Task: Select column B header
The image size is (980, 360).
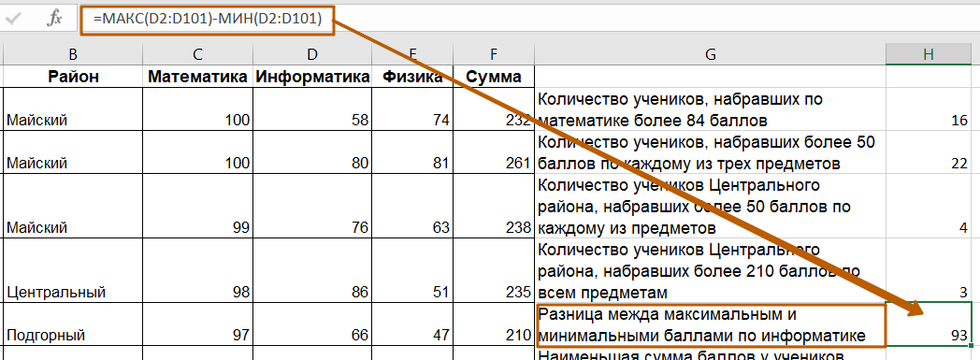Action: click(x=73, y=54)
